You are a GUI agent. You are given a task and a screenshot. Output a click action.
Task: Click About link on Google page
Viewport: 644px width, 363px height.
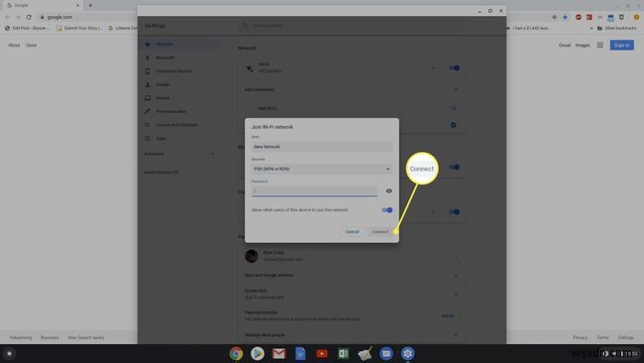click(14, 45)
